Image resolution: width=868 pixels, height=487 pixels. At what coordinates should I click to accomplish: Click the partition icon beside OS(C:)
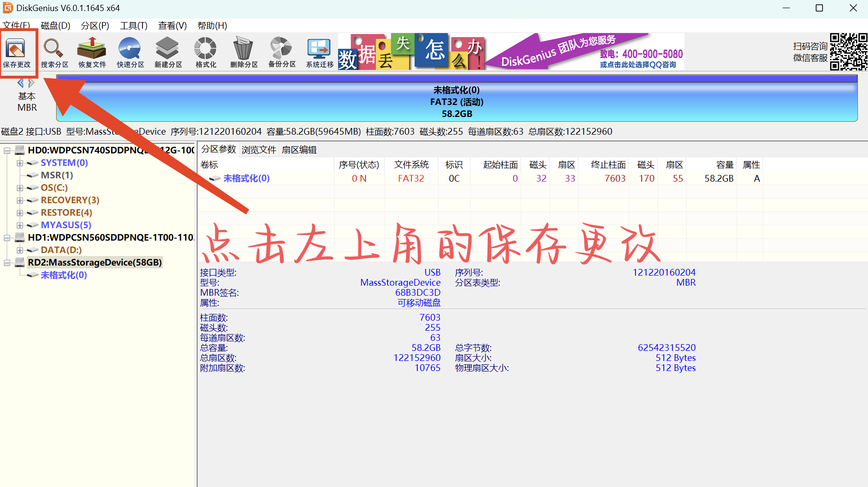(x=33, y=188)
